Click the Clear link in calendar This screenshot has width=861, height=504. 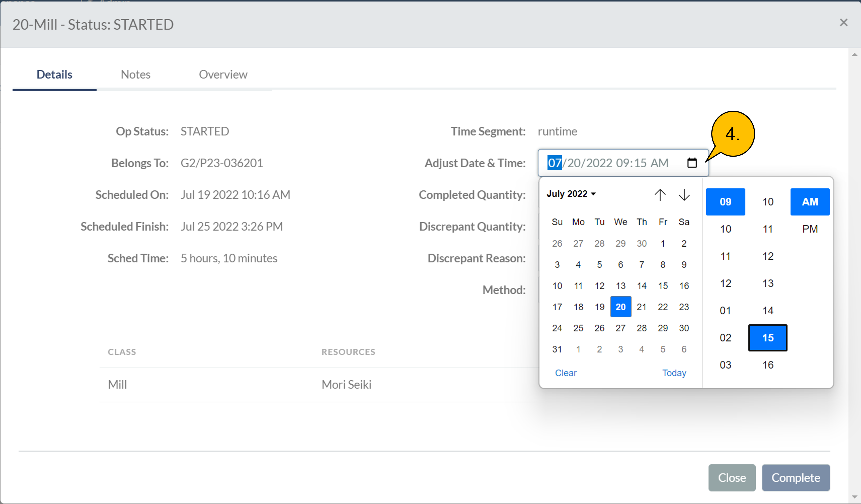pyautogui.click(x=565, y=373)
